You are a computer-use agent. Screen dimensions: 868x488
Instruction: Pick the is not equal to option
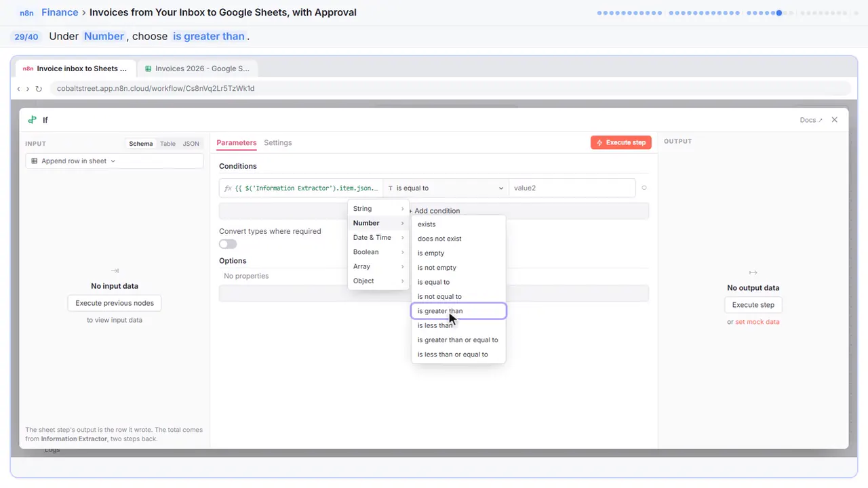pyautogui.click(x=458, y=297)
